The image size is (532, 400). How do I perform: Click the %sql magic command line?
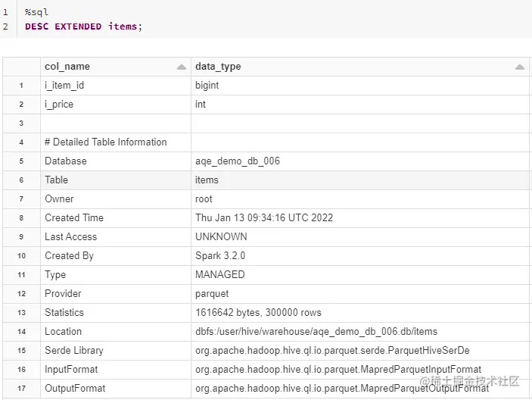coord(36,12)
